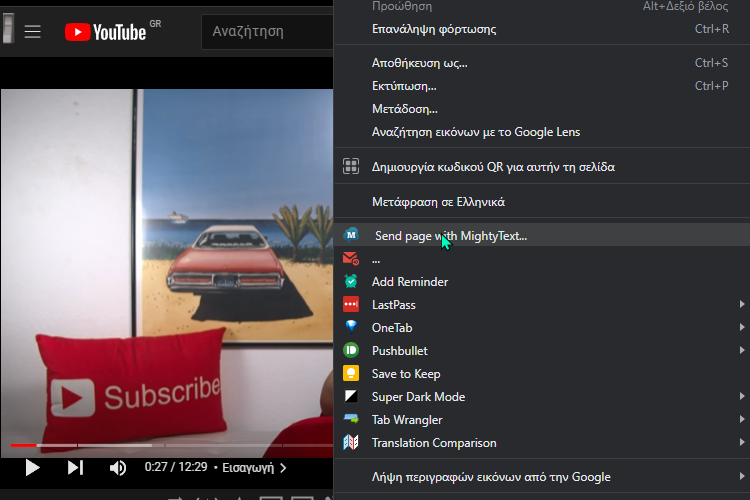Click the red mail envelope extension icon
Screen dimensions: 750x500
[351, 258]
